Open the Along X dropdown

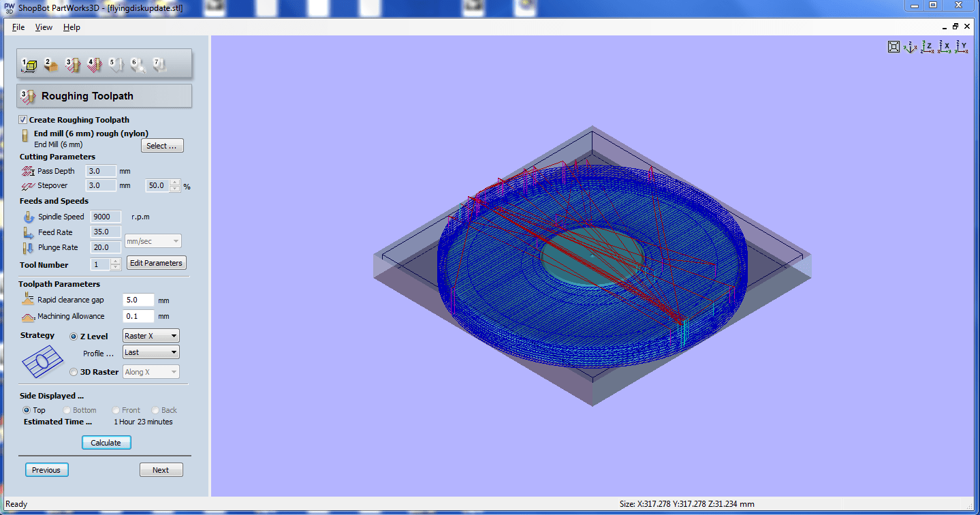point(151,372)
